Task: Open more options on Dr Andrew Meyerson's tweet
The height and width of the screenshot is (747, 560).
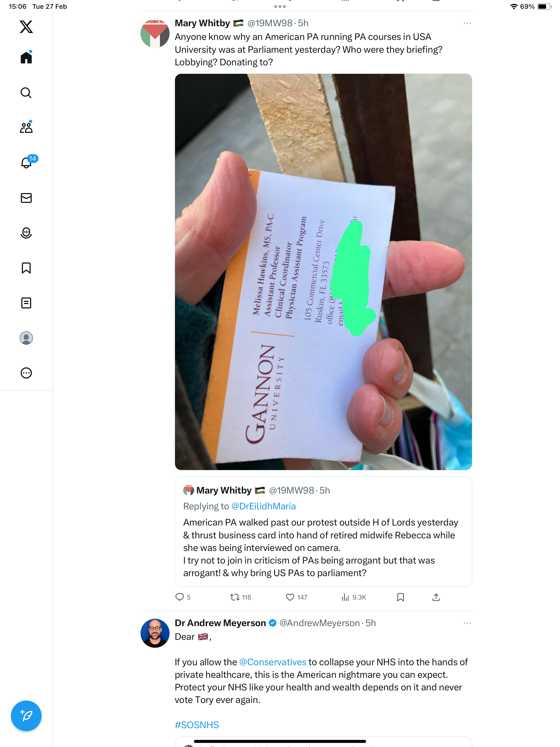Action: point(467,623)
